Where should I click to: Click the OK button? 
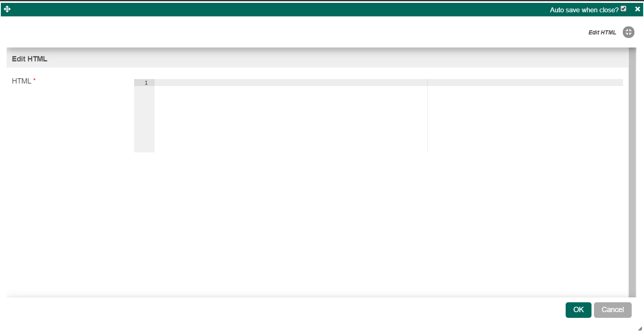point(578,310)
